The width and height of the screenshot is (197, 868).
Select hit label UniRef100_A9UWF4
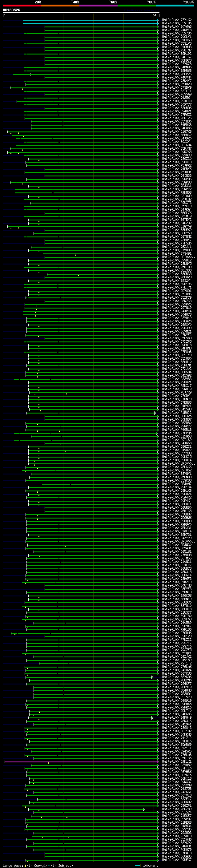point(177,460)
